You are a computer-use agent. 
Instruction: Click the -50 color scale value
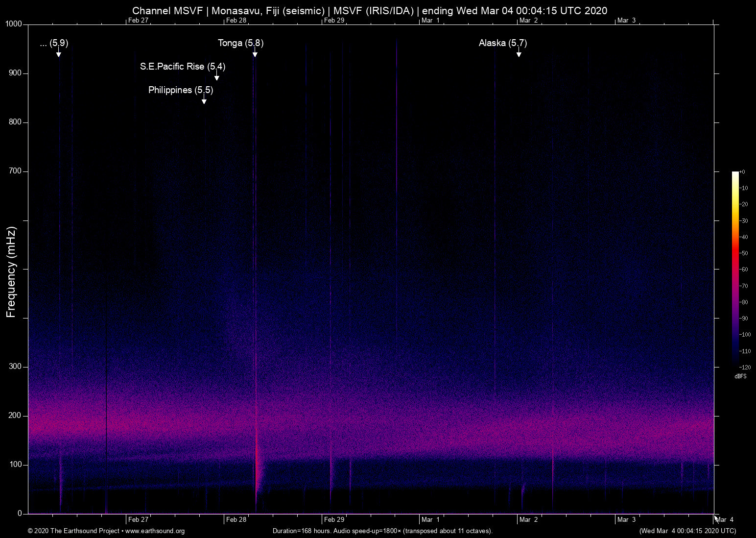[744, 253]
